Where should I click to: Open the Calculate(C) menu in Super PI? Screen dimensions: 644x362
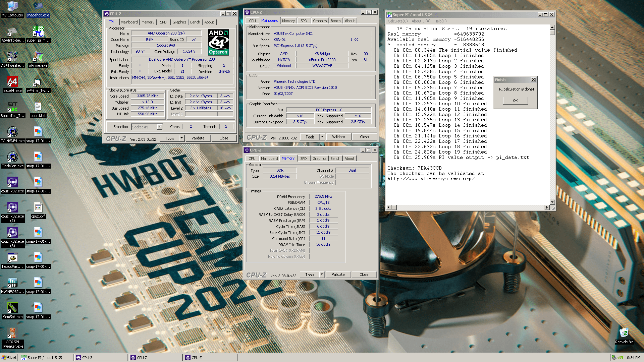397,21
